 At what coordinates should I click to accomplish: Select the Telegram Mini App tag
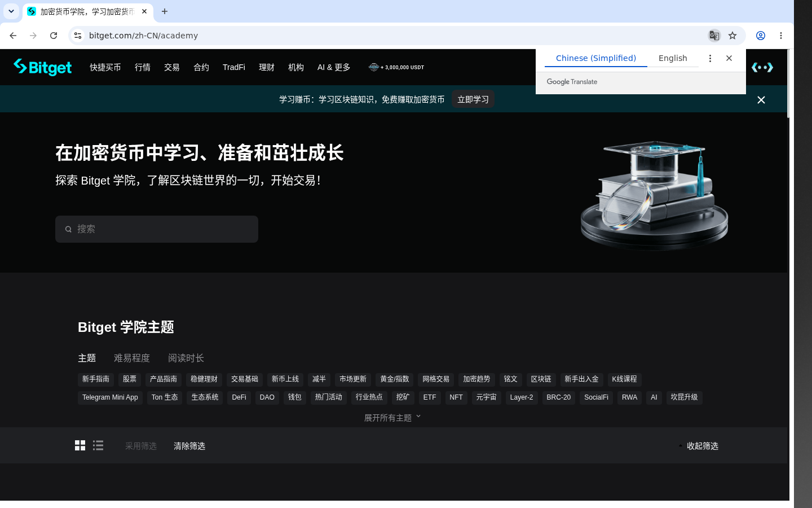coord(110,397)
